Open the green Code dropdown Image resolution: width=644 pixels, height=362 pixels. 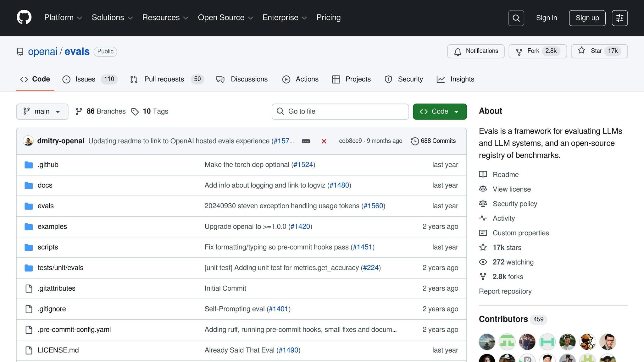pyautogui.click(x=440, y=111)
